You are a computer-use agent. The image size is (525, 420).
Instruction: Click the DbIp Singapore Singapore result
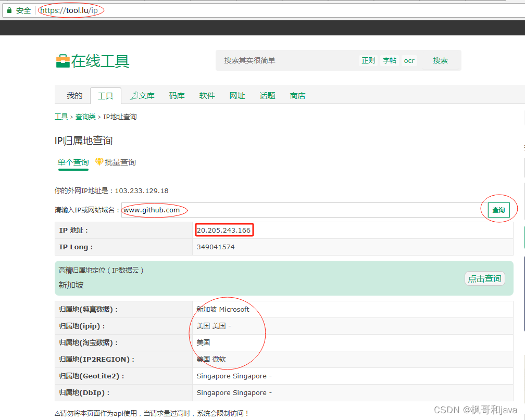234,392
